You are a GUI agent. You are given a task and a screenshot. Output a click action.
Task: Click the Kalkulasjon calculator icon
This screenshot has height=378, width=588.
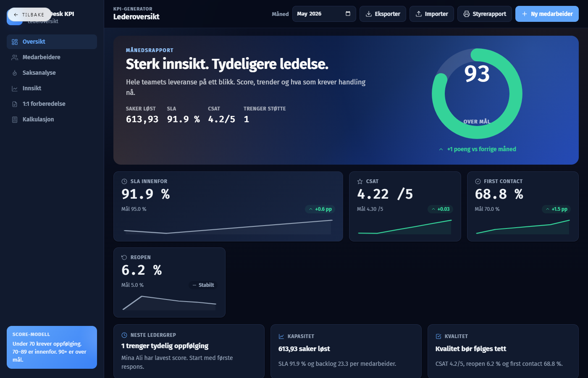(x=15, y=119)
